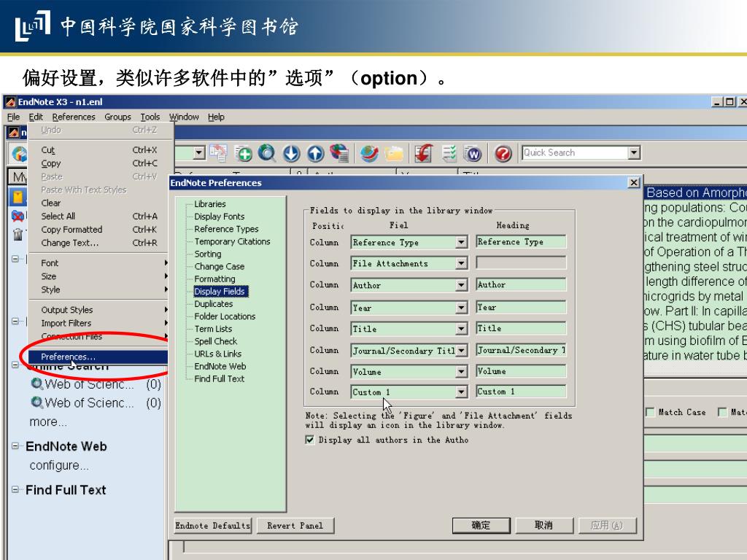Close the EndNote Preferences dialog

633,183
